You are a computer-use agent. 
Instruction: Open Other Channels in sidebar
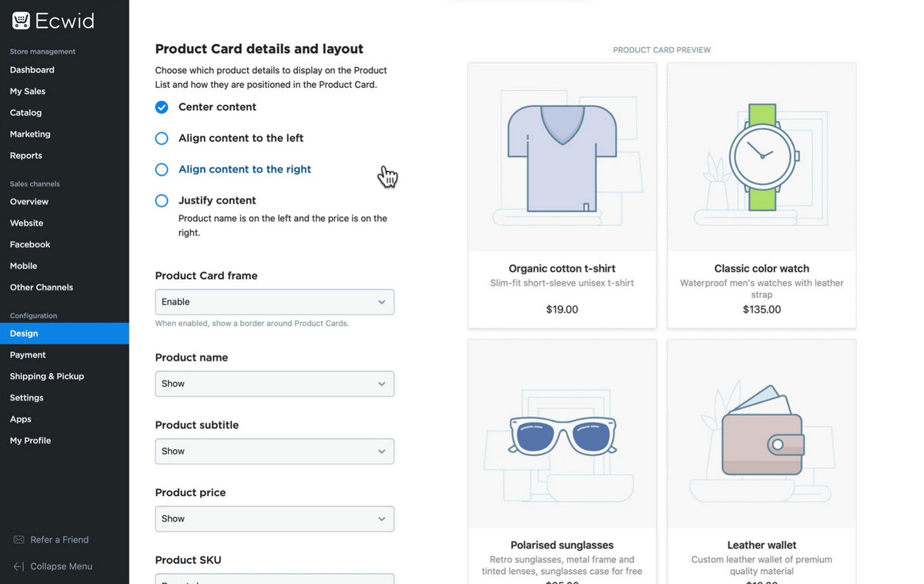[42, 287]
